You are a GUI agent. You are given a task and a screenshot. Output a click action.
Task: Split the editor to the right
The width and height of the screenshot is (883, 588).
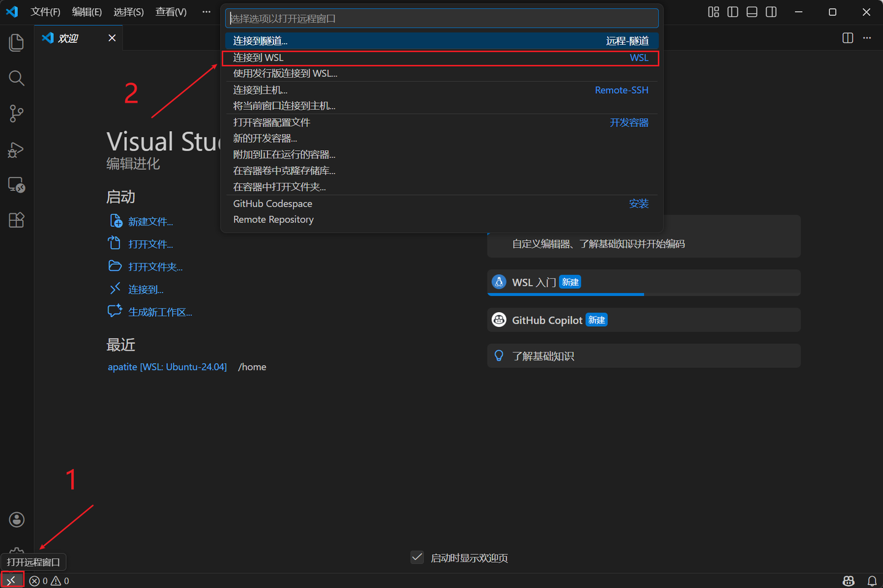click(x=848, y=38)
